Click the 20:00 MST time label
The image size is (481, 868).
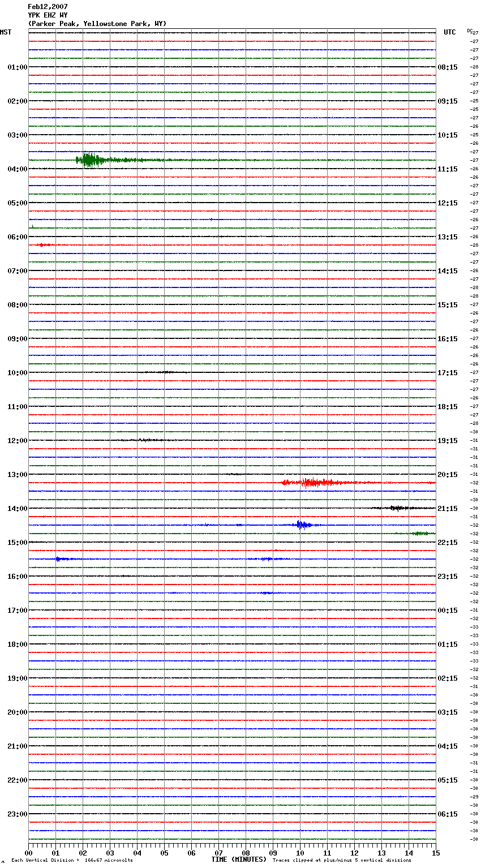tap(17, 712)
